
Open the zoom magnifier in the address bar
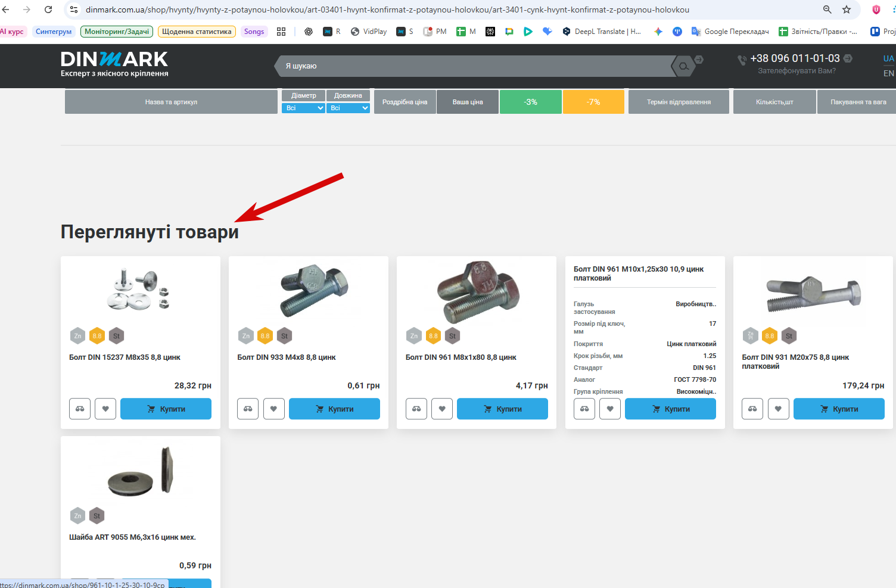pos(827,10)
